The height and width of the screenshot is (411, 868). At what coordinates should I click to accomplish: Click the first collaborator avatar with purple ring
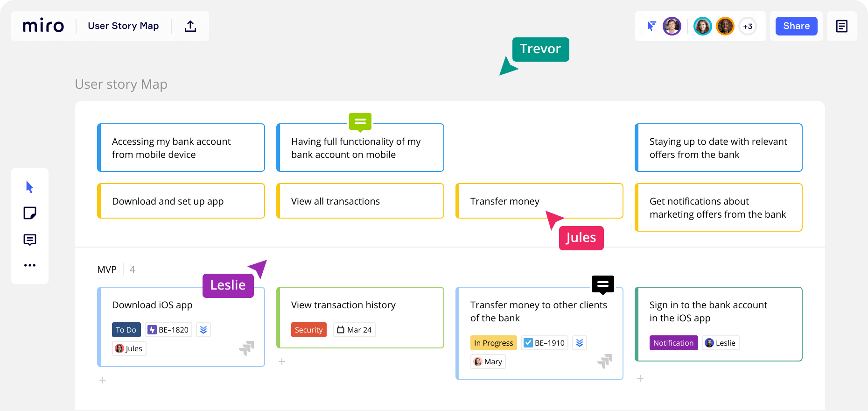(672, 26)
